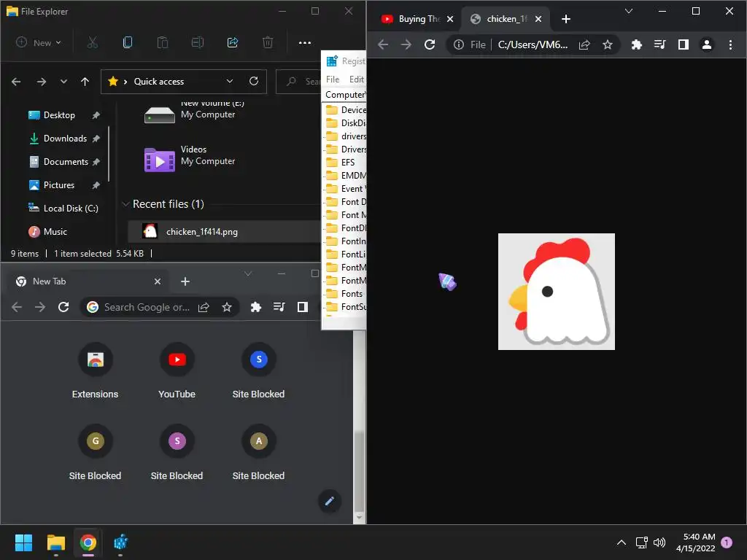Select Local Disk (C:) in sidebar

[71, 208]
